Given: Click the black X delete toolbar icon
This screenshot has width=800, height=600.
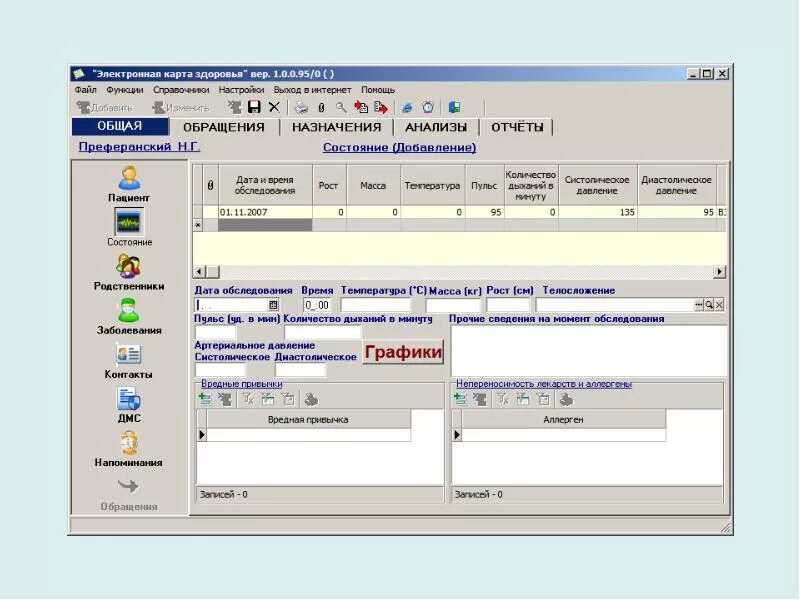Looking at the screenshot, I should tap(274, 107).
